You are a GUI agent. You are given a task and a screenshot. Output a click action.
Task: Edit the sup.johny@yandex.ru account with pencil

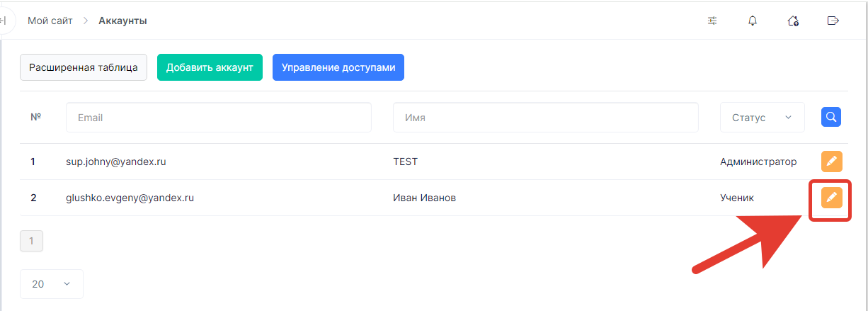832,162
